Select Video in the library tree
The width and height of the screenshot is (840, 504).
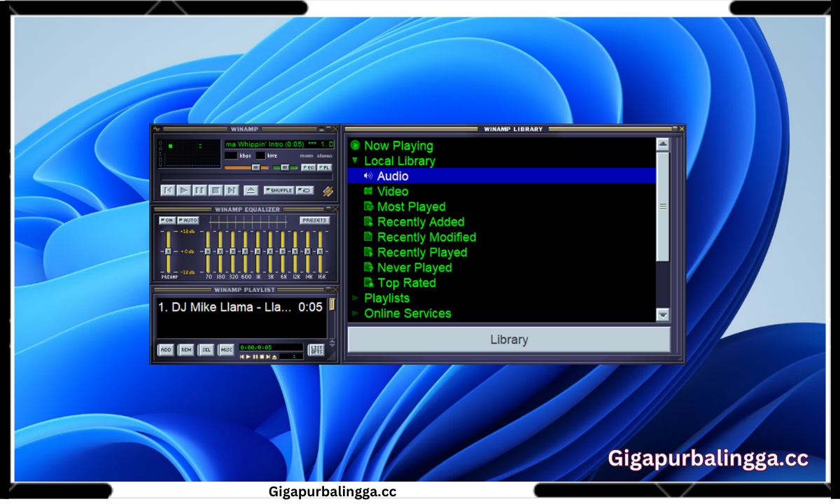click(x=393, y=191)
